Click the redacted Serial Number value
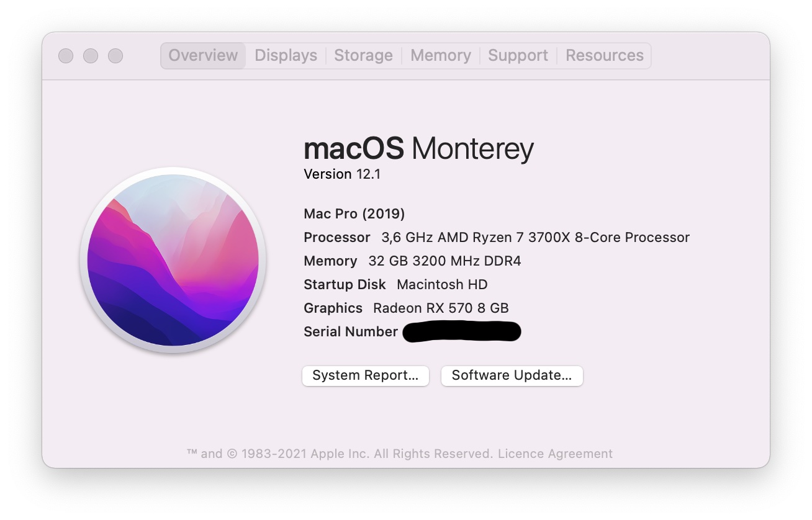Screen dimensions: 812x520 [461, 332]
